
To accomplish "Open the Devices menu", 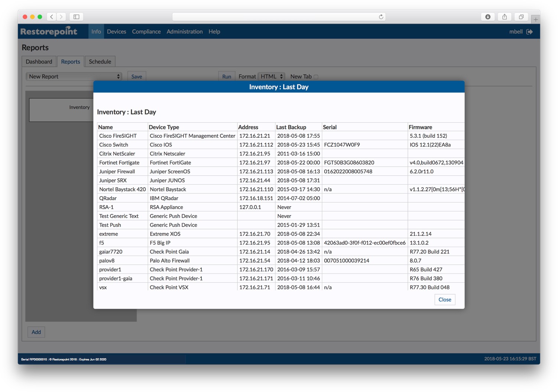I will (x=116, y=32).
